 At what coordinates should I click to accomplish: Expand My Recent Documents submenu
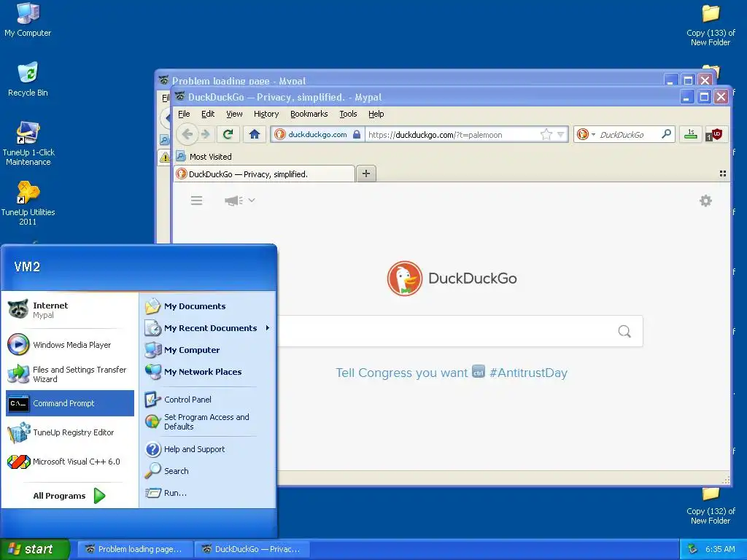[x=208, y=328]
